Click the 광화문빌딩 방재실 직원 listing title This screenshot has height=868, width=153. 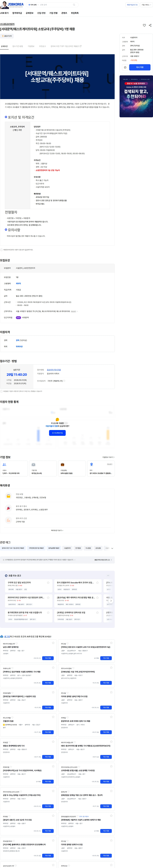click(x=82, y=795)
